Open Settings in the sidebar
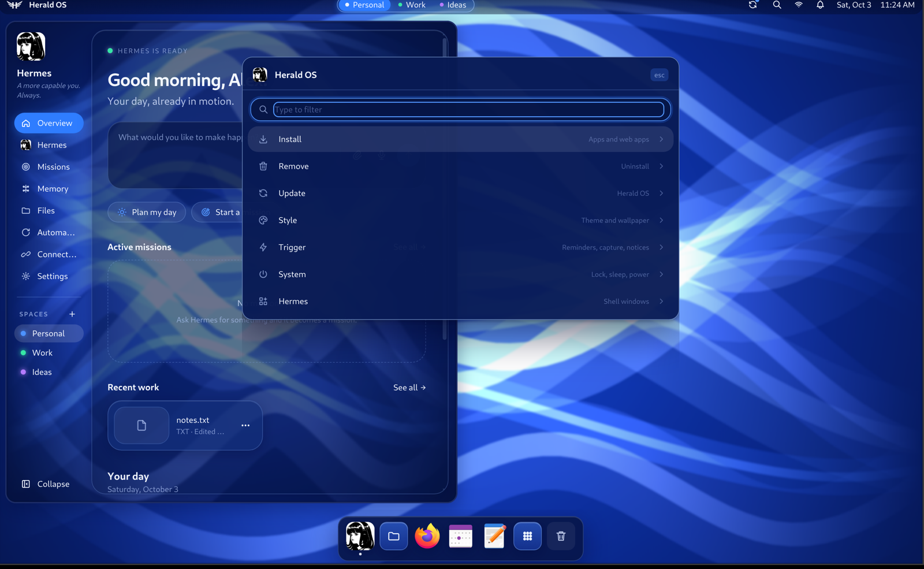Screen dimensions: 924x569 pyautogui.click(x=49, y=276)
